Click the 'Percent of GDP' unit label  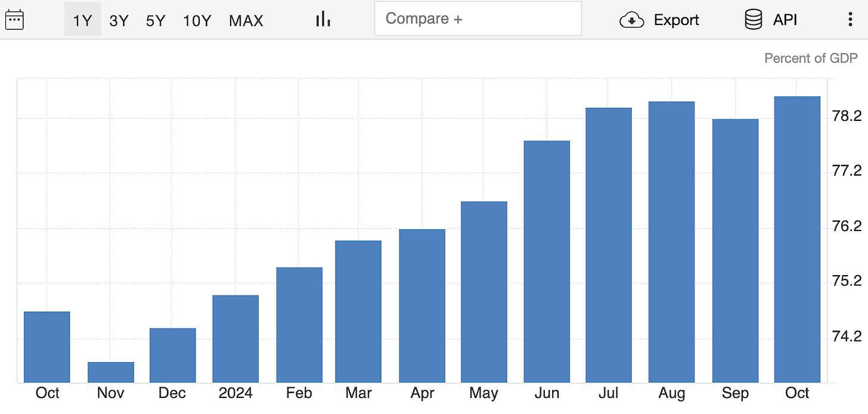(x=811, y=58)
